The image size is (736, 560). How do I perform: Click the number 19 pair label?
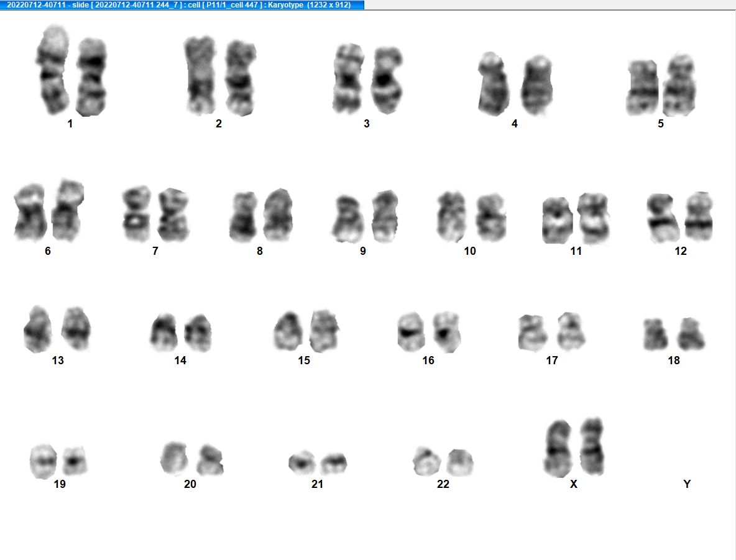click(x=60, y=484)
